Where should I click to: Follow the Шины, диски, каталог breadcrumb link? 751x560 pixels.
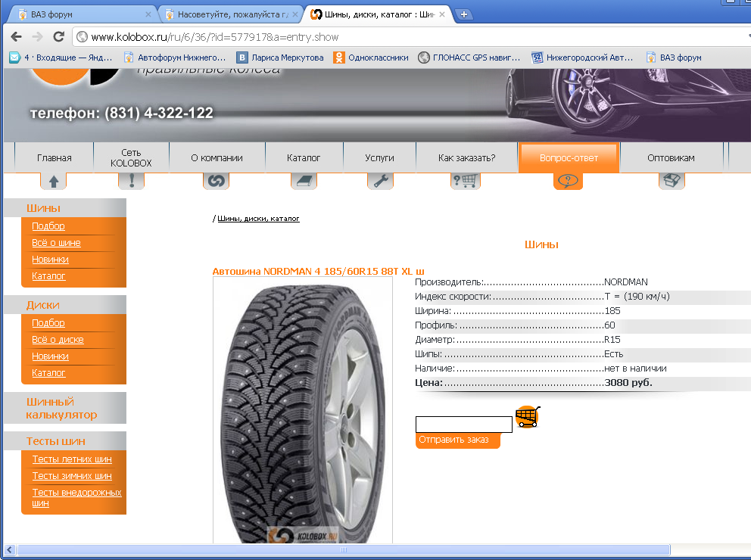pyautogui.click(x=258, y=219)
